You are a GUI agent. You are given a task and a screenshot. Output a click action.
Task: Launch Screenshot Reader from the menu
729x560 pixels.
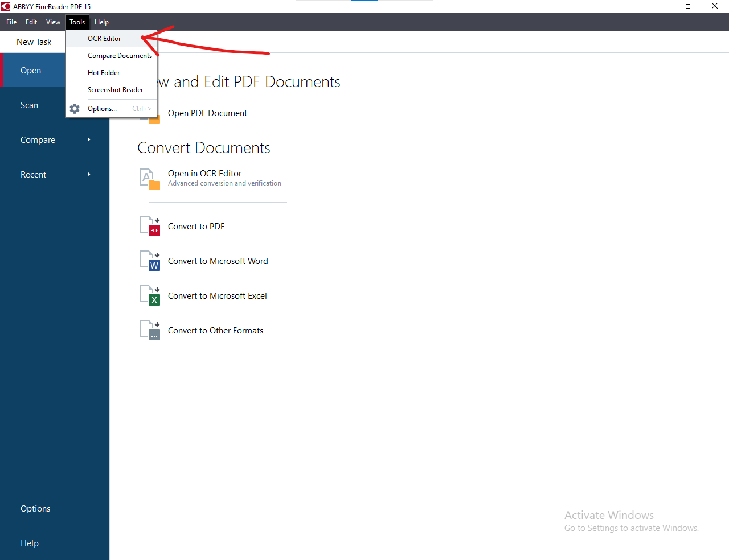[x=115, y=90]
